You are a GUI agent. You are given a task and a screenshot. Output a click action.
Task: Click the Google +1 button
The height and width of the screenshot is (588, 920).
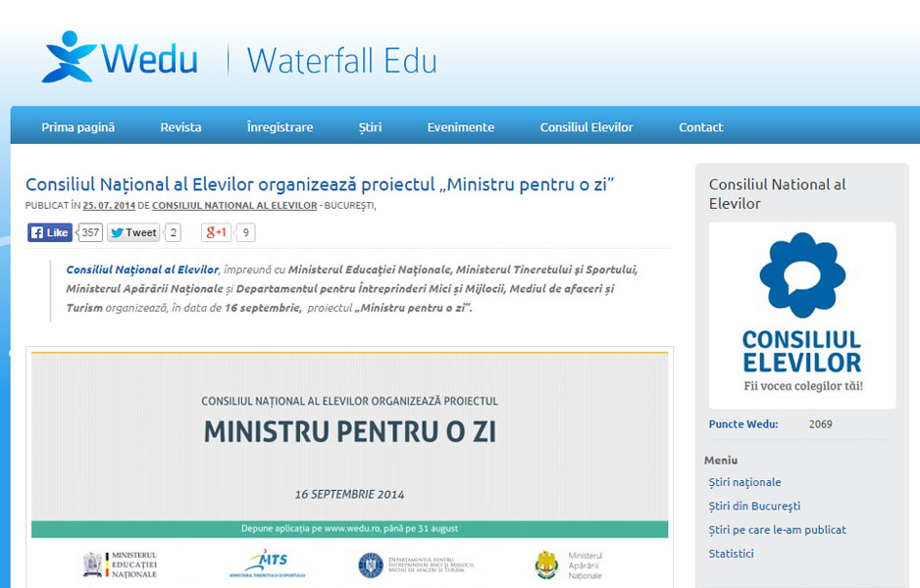216,232
